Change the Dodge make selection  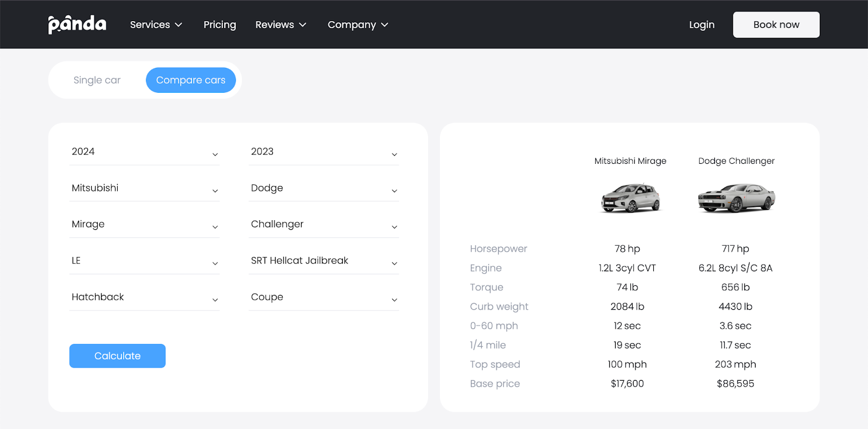point(323,188)
